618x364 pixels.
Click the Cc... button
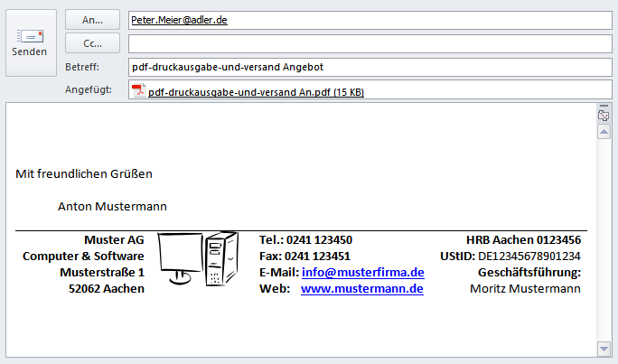(x=92, y=42)
